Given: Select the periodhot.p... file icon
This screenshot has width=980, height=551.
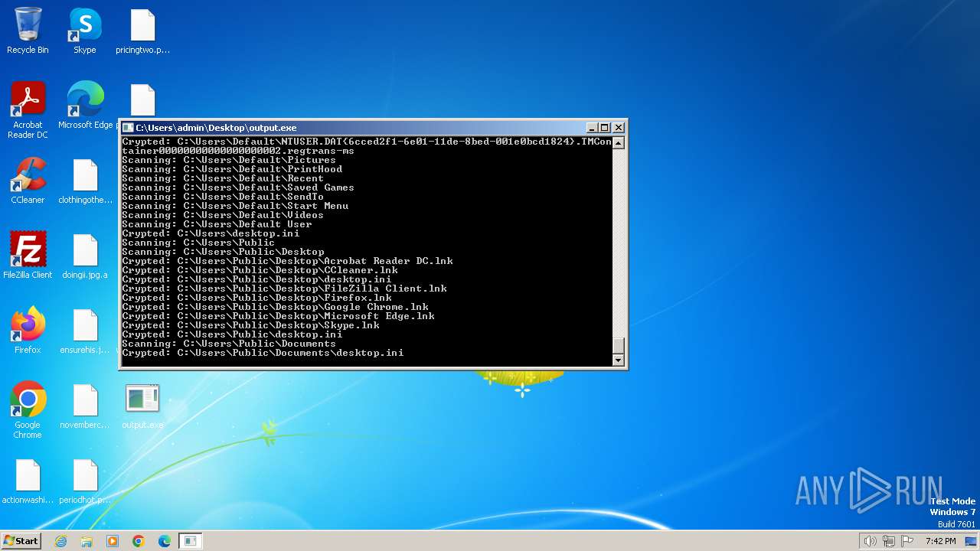Looking at the screenshot, I should tap(85, 481).
